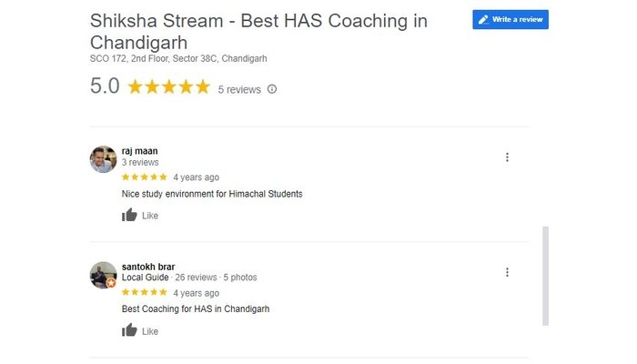Open raj maan's profile picture
This screenshot has width=637, height=364.
pos(103,159)
